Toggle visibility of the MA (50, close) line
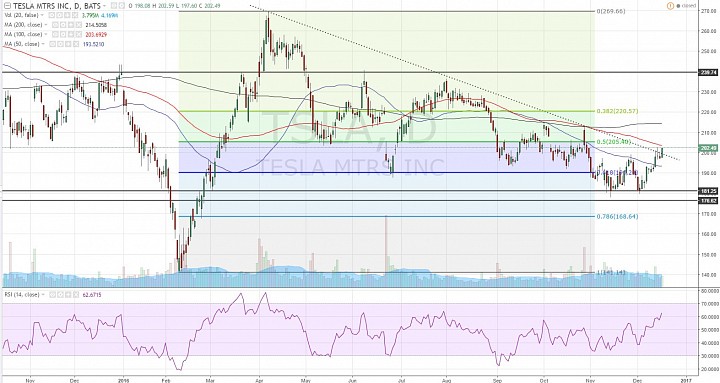Image resolution: width=720 pixels, height=383 pixels. pos(52,44)
